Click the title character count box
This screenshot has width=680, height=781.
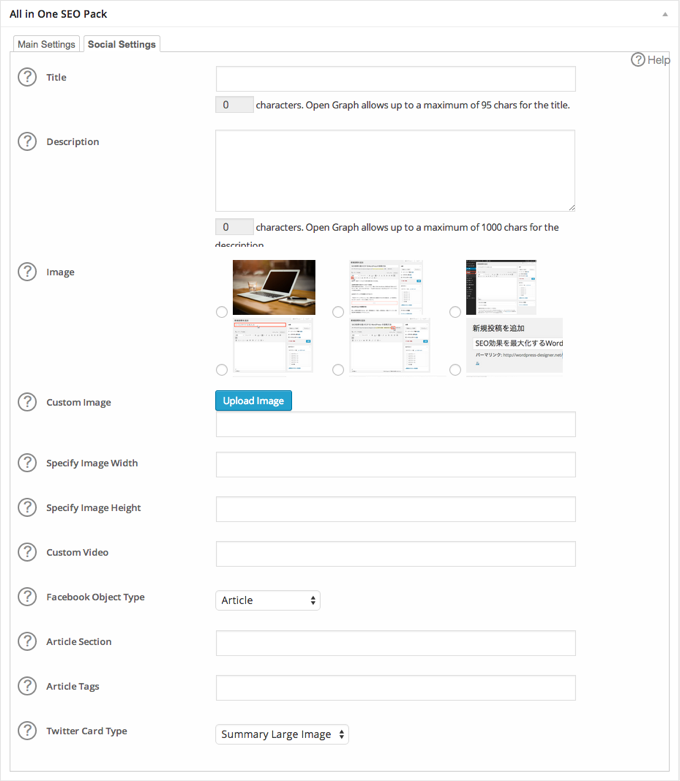[234, 105]
